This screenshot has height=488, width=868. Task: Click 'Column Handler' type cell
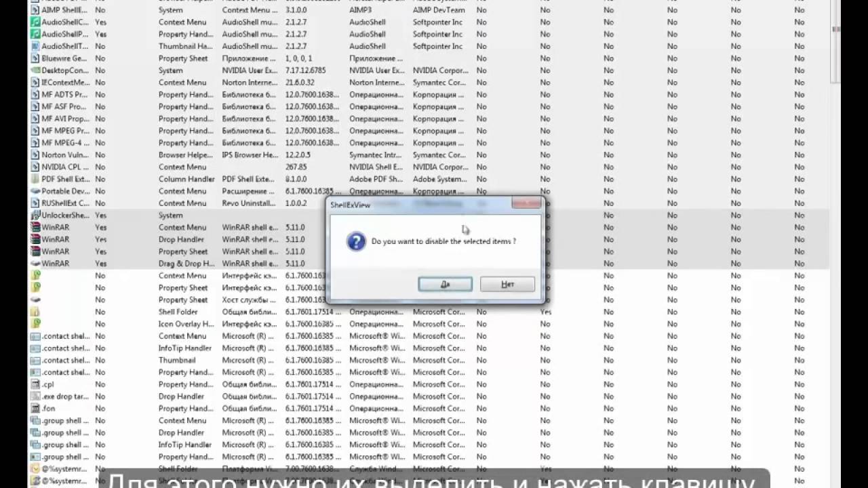pos(186,180)
